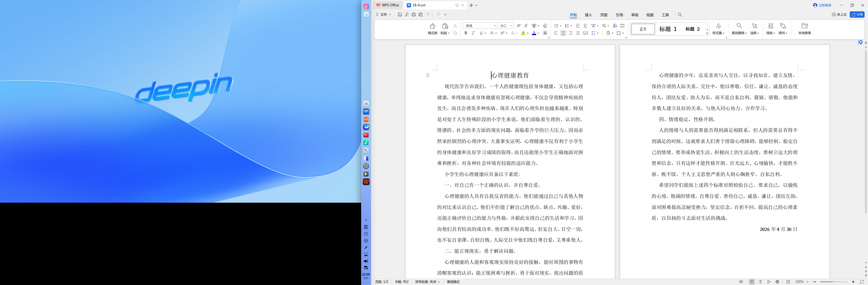The width and height of the screenshot is (868, 285).
Task: Click the vertical scrollbar of the document
Action: [x=865, y=131]
